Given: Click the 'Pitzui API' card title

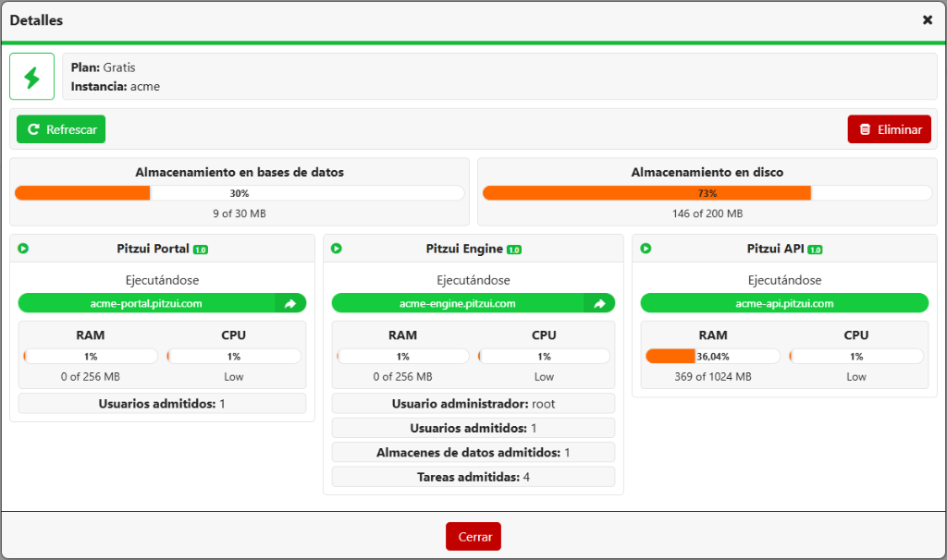Looking at the screenshot, I should [776, 249].
